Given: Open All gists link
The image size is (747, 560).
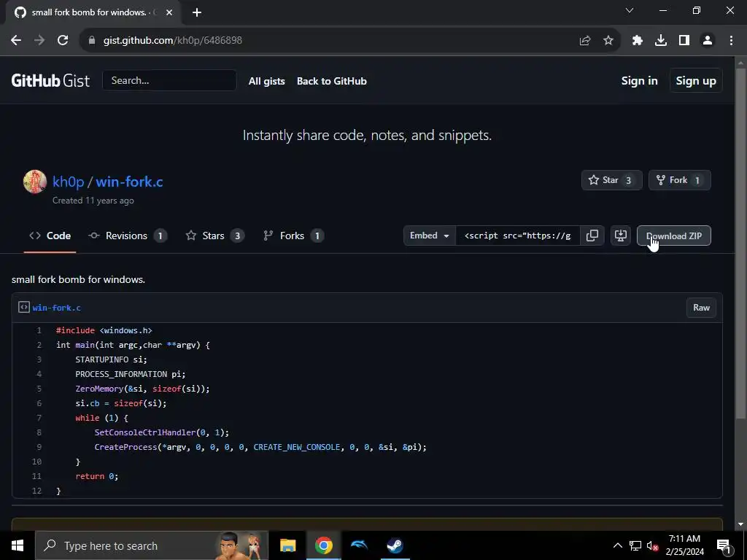Looking at the screenshot, I should tap(267, 81).
